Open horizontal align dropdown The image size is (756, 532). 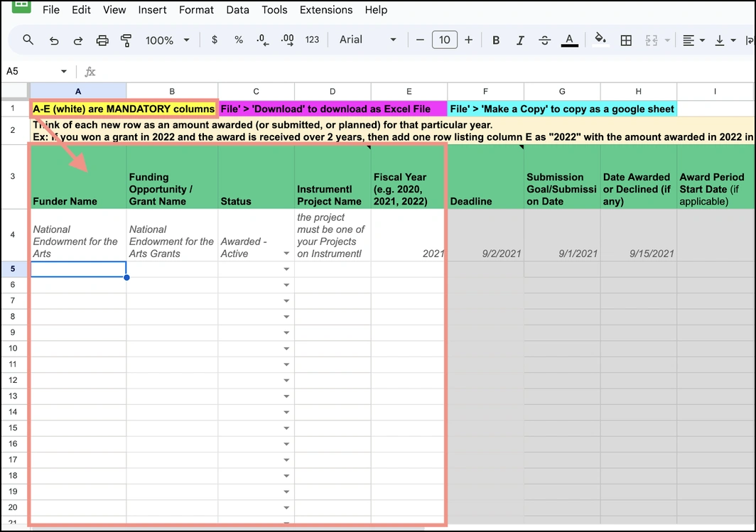tap(693, 40)
